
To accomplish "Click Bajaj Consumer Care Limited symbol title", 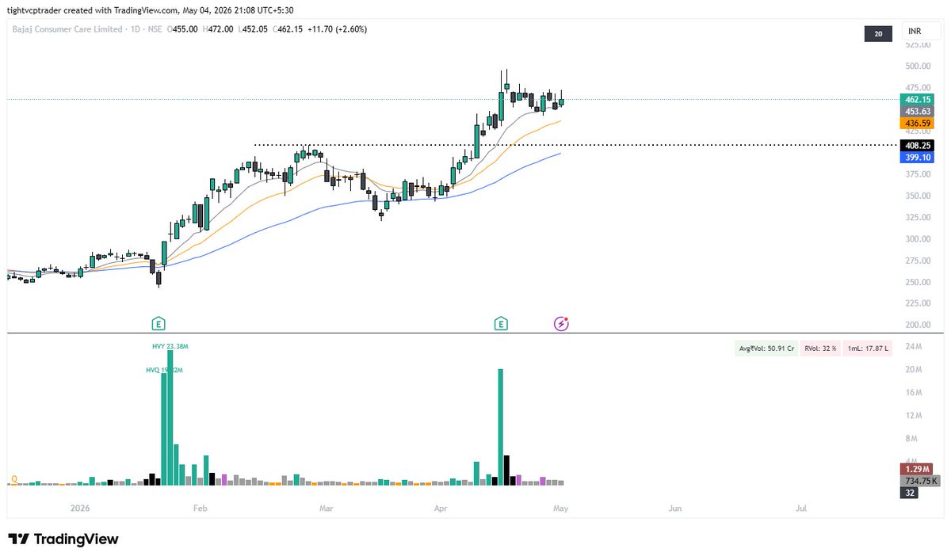I will (x=67, y=29).
